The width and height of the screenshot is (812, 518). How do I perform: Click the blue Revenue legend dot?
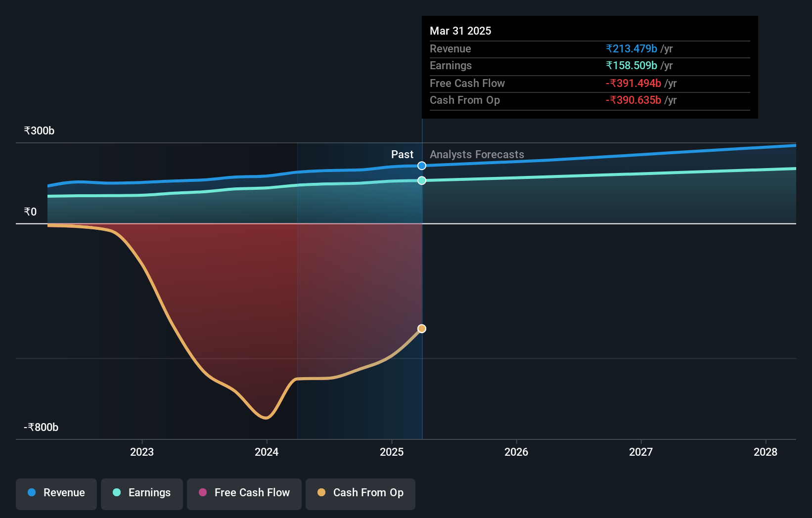coord(32,492)
